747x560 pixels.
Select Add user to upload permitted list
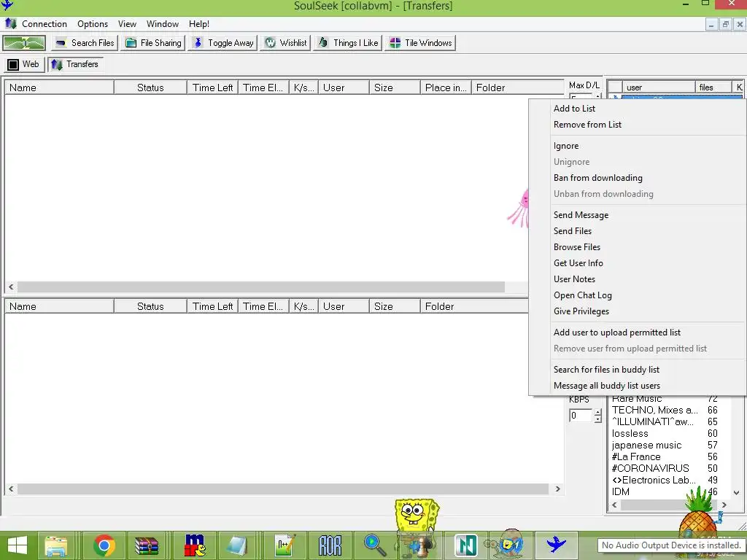point(638,332)
